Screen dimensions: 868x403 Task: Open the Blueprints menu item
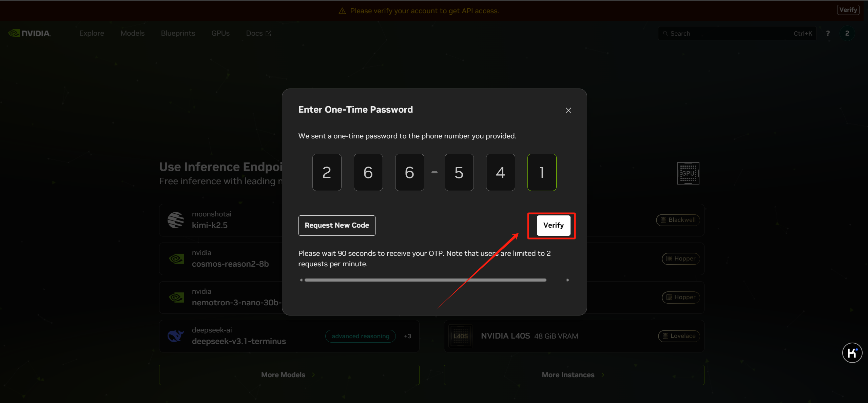point(178,33)
